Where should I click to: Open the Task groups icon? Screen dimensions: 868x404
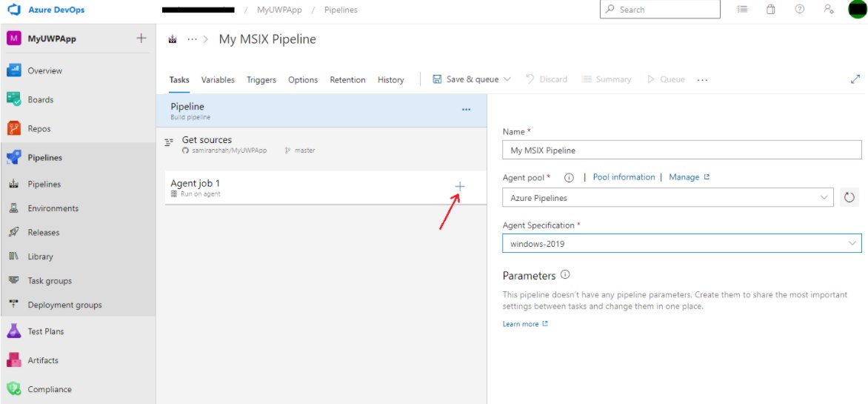[x=14, y=280]
